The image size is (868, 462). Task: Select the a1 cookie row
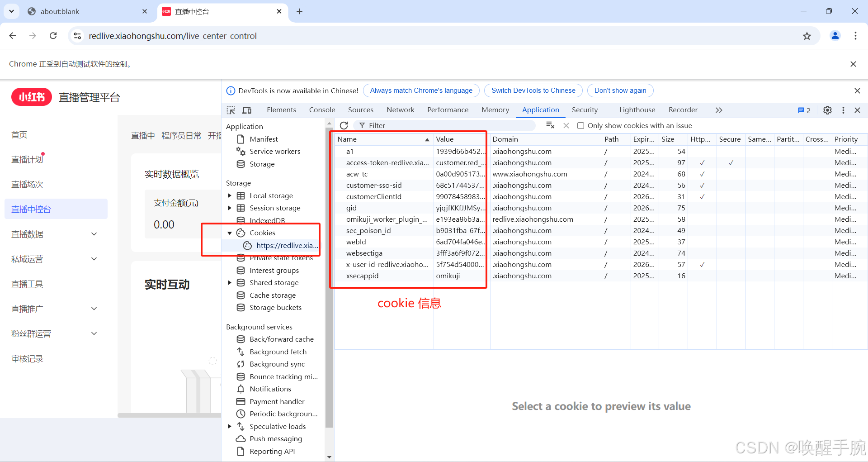click(600, 151)
